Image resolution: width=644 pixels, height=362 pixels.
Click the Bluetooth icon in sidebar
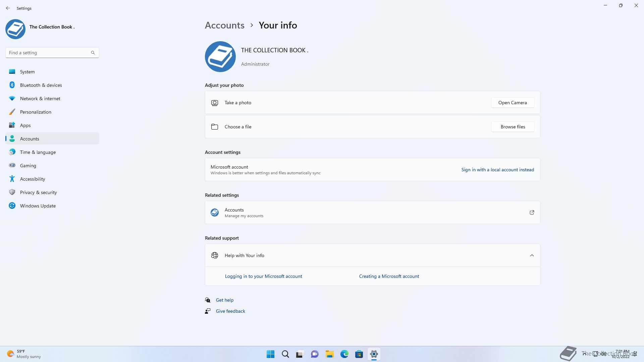point(12,85)
